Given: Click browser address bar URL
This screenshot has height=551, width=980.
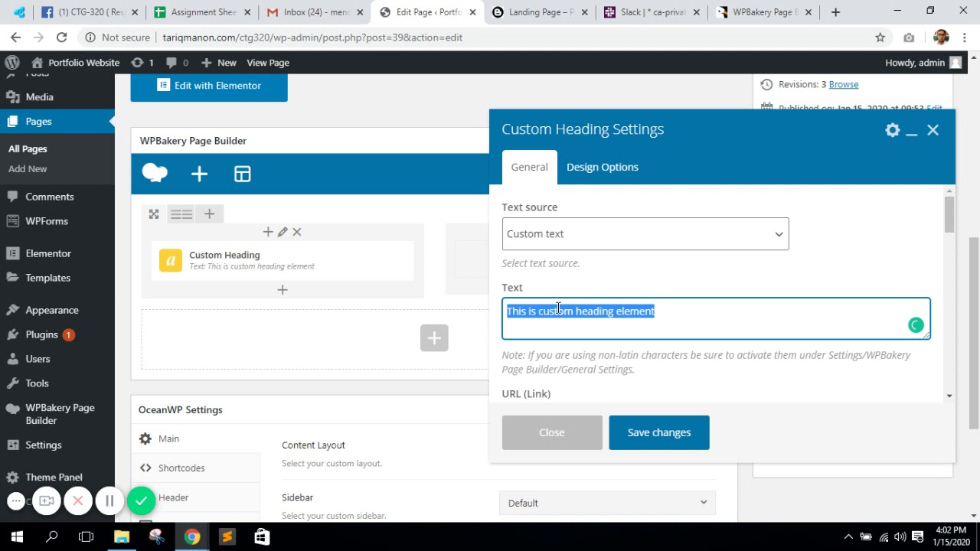Looking at the screenshot, I should click(312, 37).
